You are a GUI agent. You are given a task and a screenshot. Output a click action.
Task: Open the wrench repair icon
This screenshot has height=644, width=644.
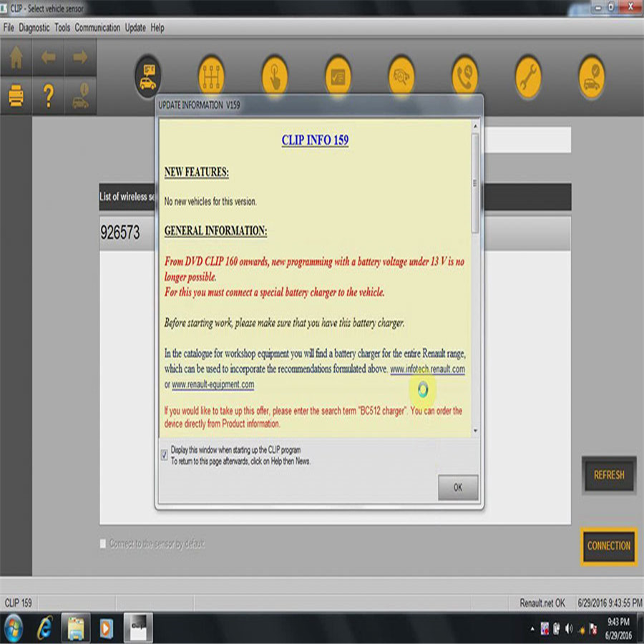click(x=528, y=77)
